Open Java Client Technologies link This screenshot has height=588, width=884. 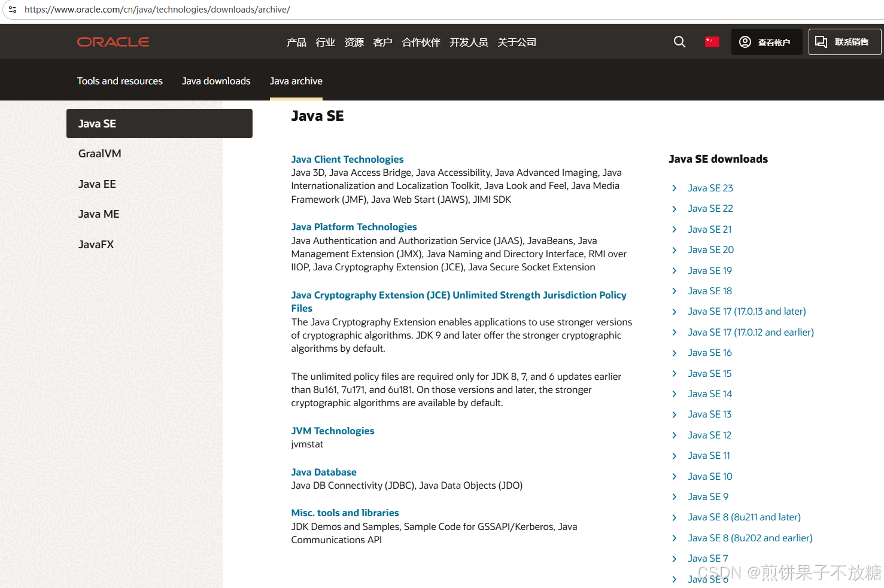click(347, 159)
